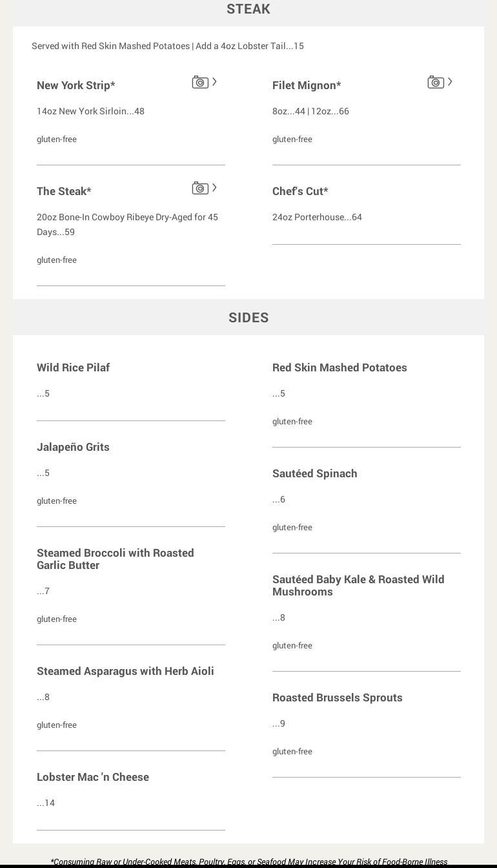Click the SIDES section heading
Image resolution: width=497 pixels, height=868 pixels.
(249, 318)
